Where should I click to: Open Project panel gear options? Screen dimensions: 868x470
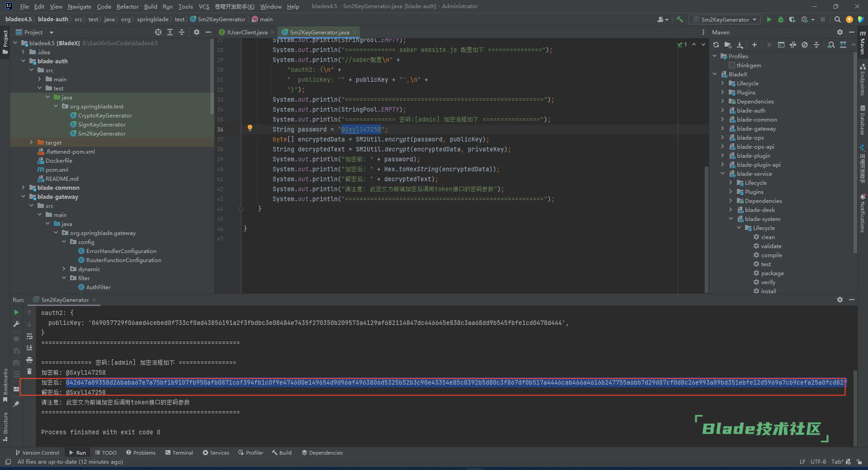pyautogui.click(x=196, y=32)
